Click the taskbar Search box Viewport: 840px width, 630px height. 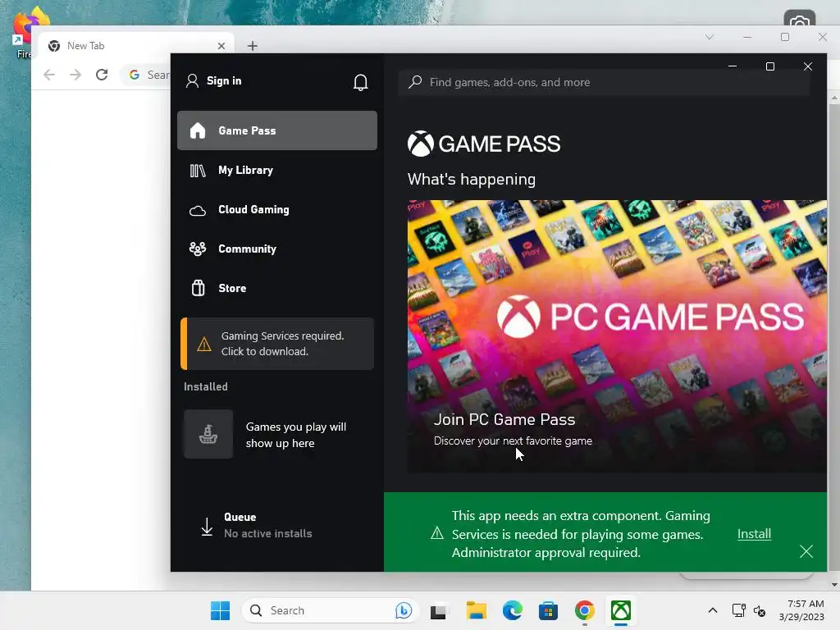tap(330, 610)
